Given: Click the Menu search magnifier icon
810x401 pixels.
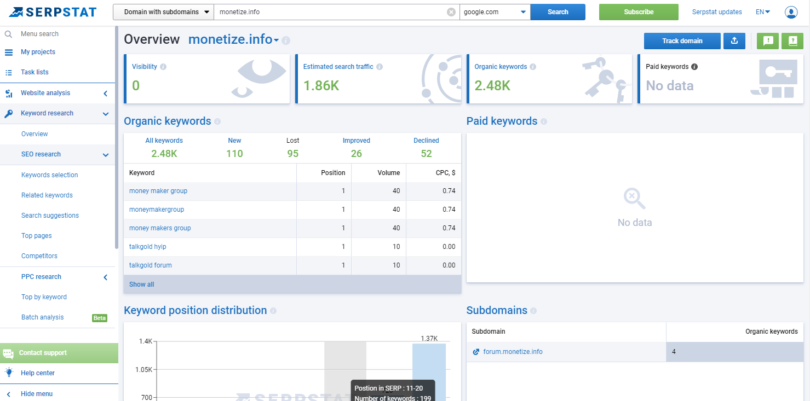Looking at the screenshot, I should pyautogui.click(x=8, y=34).
